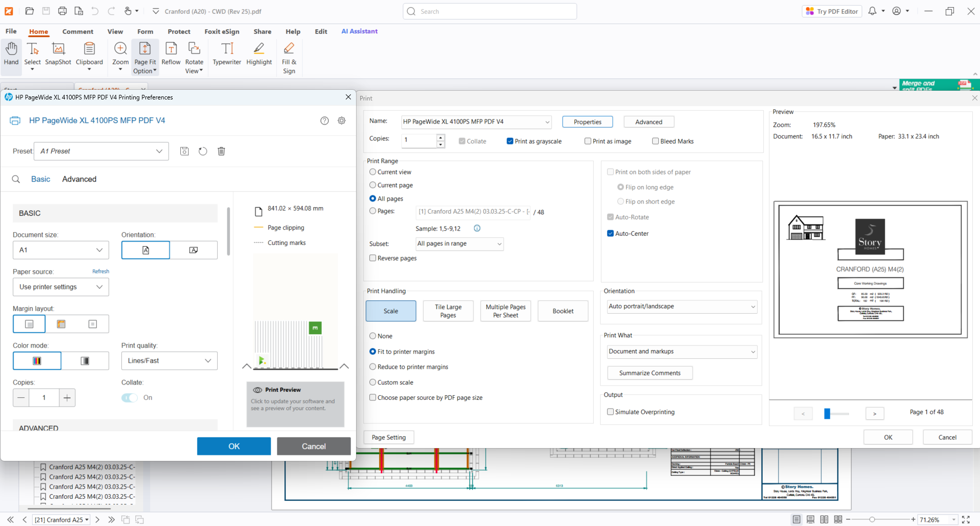The height and width of the screenshot is (526, 980).
Task: Open the Reflow view tool
Action: click(x=171, y=54)
